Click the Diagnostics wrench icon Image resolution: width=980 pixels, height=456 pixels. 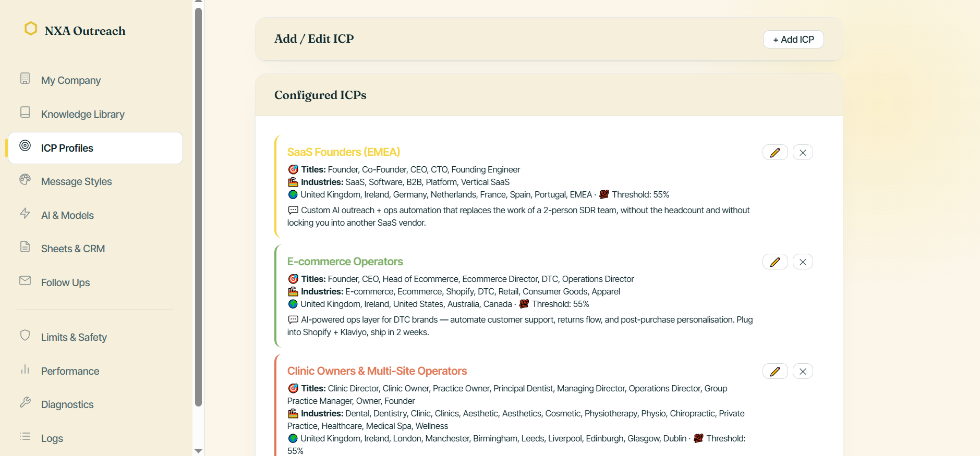coord(25,402)
